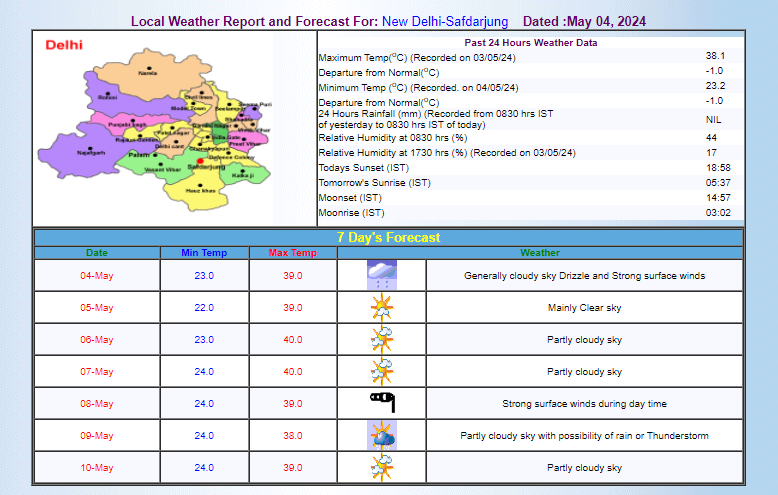This screenshot has height=495, width=778.
Task: Click the red Delhi map title
Action: point(64,45)
